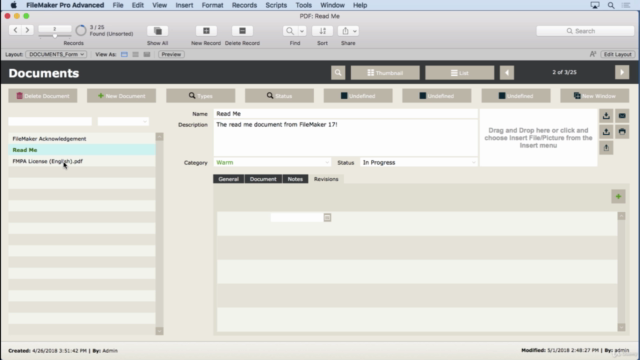Show All records in toolbar
This screenshot has width=640, height=360.
click(x=158, y=31)
